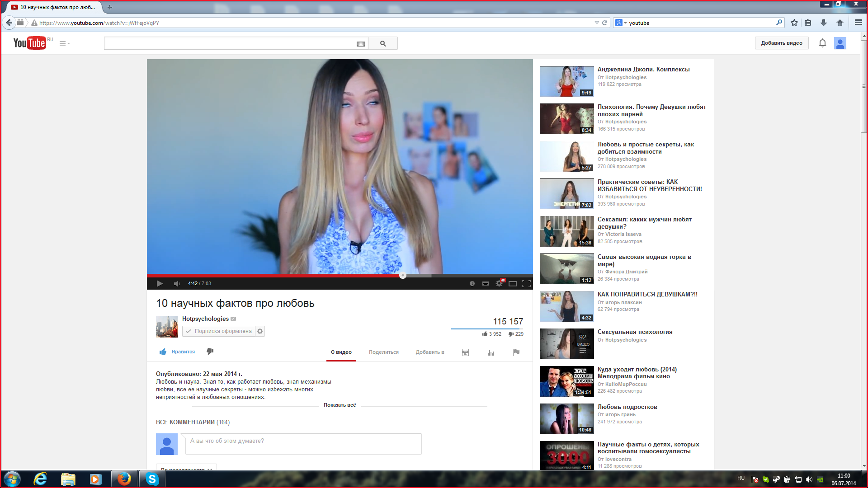Viewport: 868px width, 488px height.
Task: Switch input language RU indicator
Action: (741, 478)
